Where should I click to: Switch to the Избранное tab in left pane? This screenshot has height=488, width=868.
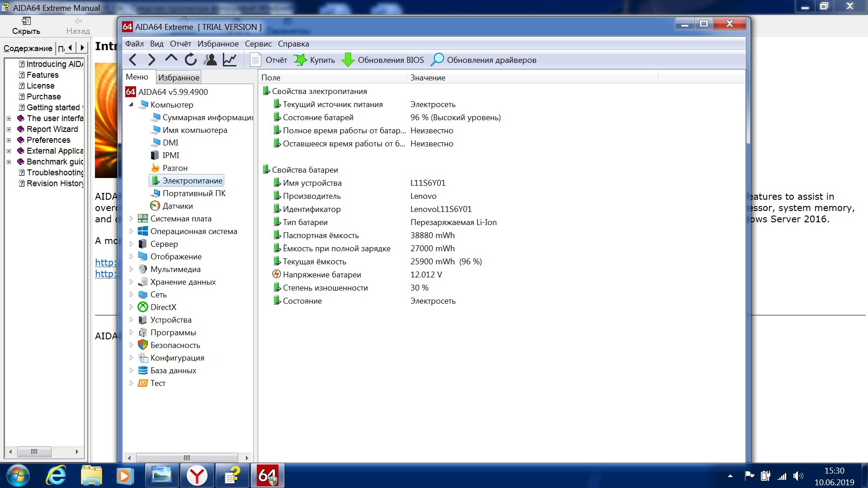(179, 77)
